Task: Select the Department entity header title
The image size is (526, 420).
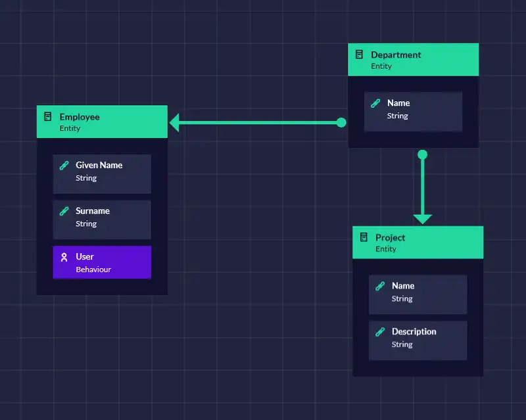Action: (396, 55)
